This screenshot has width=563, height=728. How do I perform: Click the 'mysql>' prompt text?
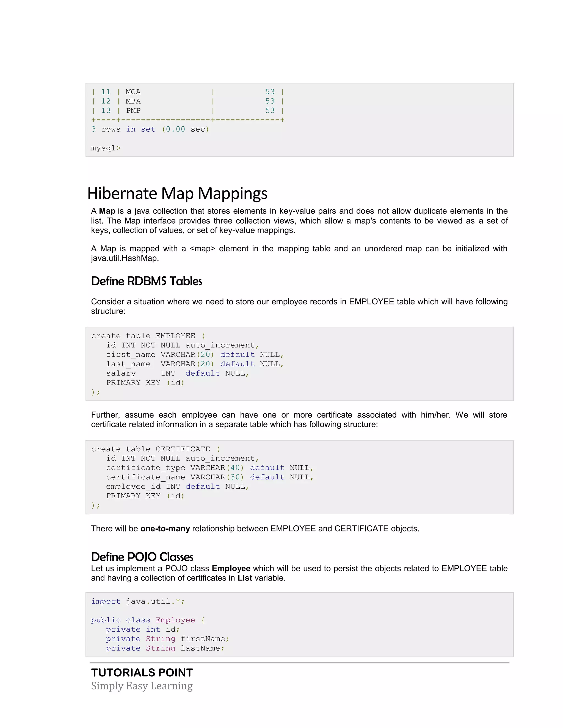pos(106,148)
